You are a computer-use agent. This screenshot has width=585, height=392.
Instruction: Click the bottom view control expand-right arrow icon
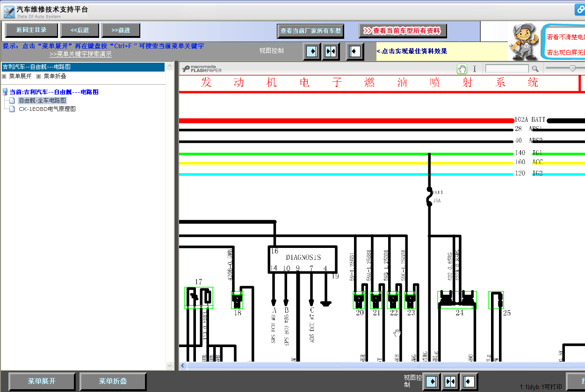tap(432, 382)
